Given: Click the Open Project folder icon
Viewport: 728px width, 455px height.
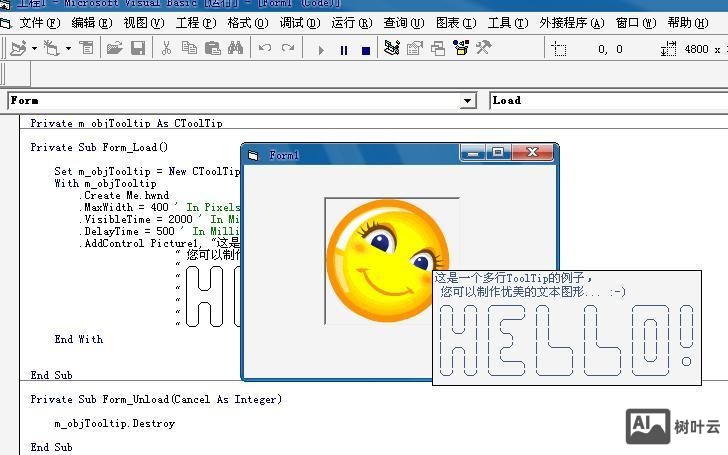Looking at the screenshot, I should coord(114,48).
